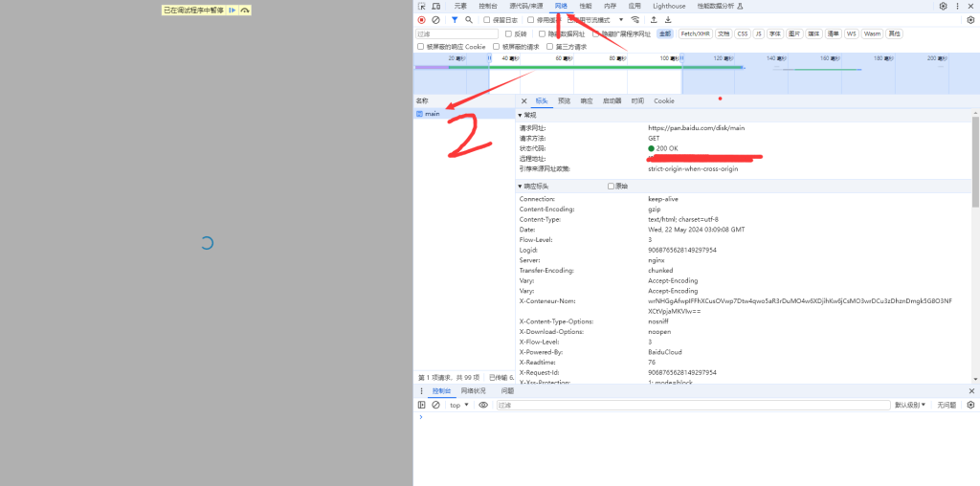The image size is (980, 486).
Task: Close the request details pane
Action: pyautogui.click(x=523, y=100)
